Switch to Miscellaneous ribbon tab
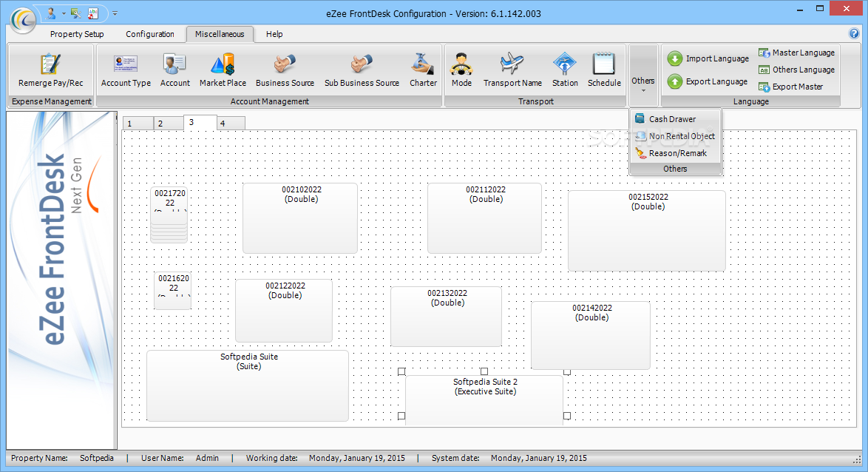 pyautogui.click(x=220, y=34)
